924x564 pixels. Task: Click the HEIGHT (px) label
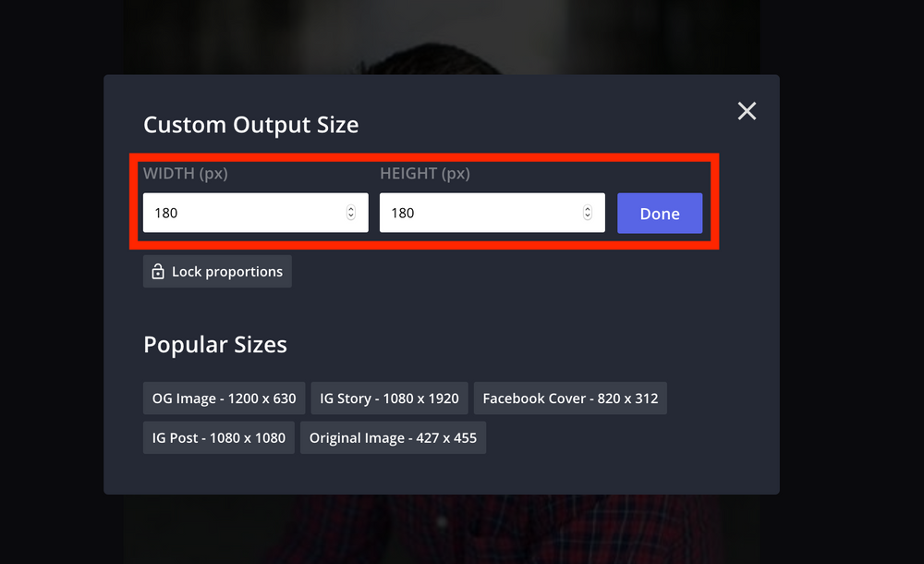pyautogui.click(x=423, y=173)
